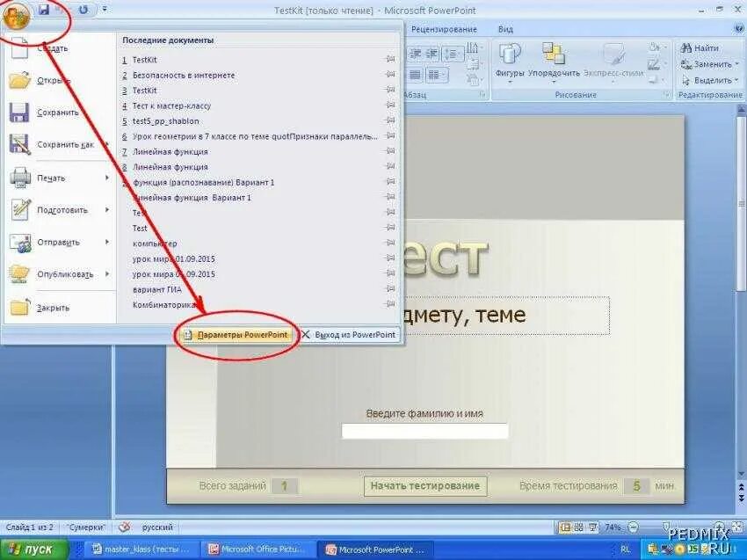Pin Тест к мастер-классу to recent list
Image resolution: width=747 pixels, height=560 pixels.
pos(391,105)
